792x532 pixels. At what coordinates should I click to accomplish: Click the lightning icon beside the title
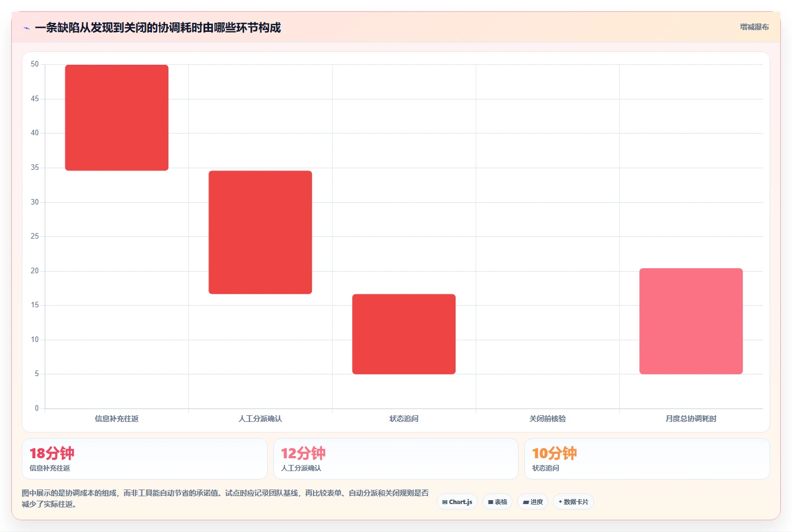click(26, 28)
